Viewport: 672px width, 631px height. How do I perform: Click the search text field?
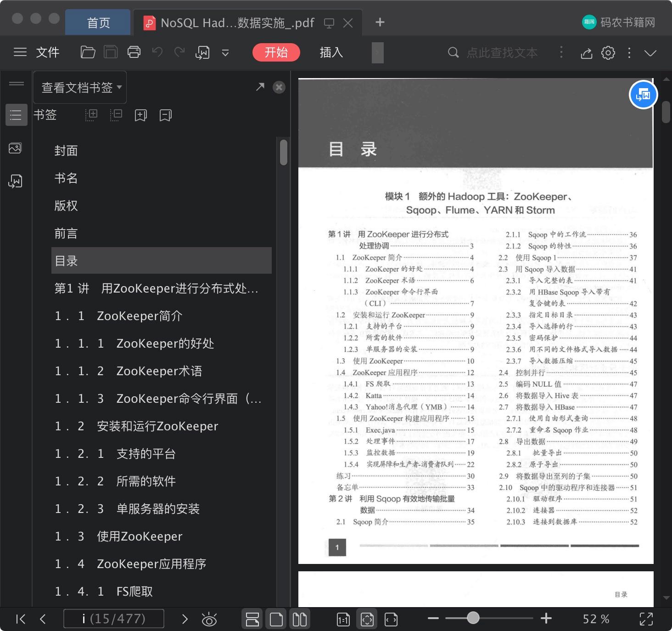502,53
